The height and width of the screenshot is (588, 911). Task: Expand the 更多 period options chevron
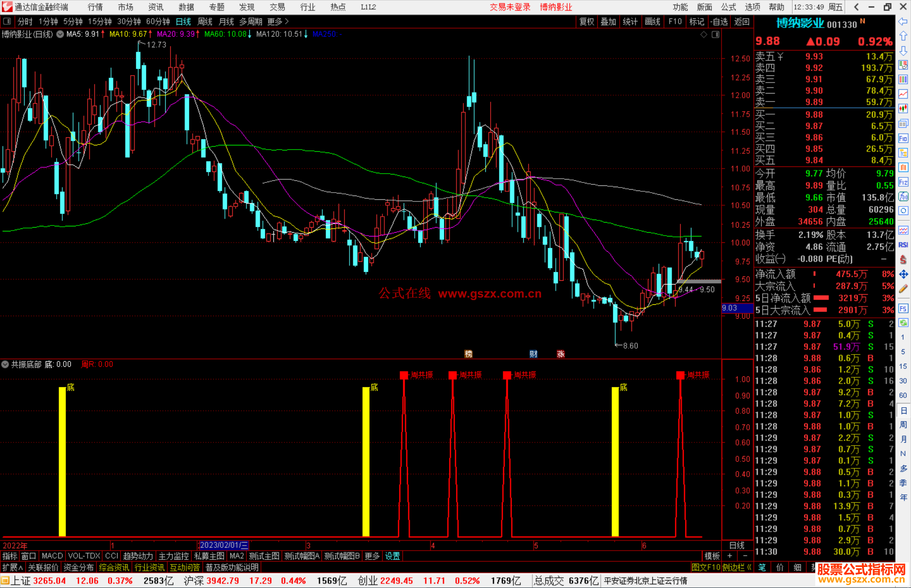[287, 21]
